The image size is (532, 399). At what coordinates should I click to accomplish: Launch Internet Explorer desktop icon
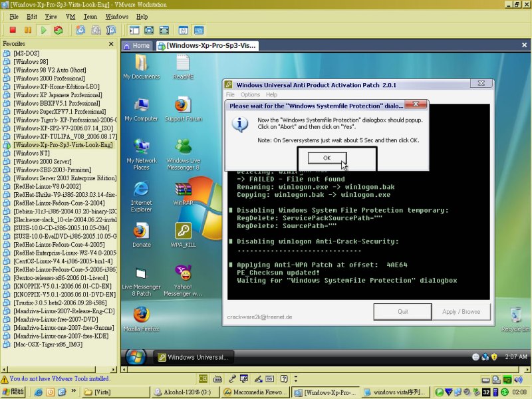click(x=141, y=197)
